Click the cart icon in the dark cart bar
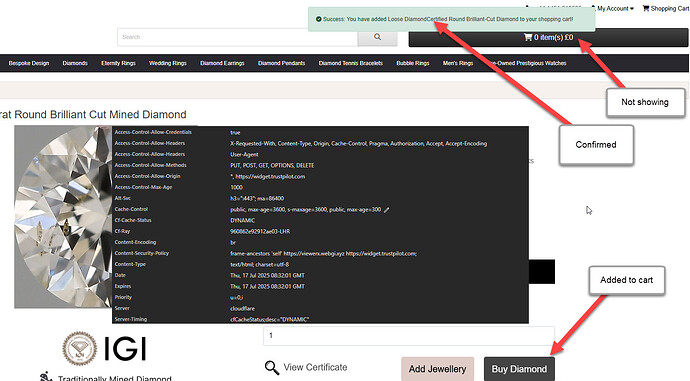Screen dimensions: 690x381 (528, 37)
